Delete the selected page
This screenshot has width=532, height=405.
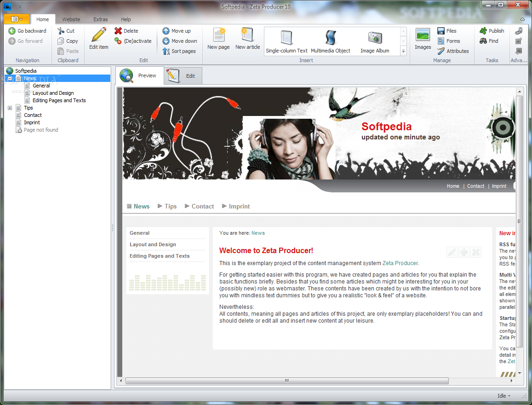[126, 31]
